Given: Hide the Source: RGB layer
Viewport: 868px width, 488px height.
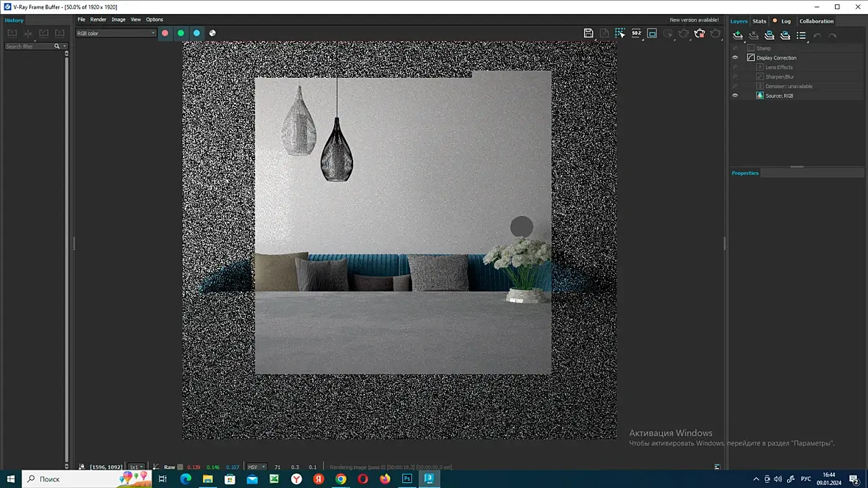Looking at the screenshot, I should point(735,96).
